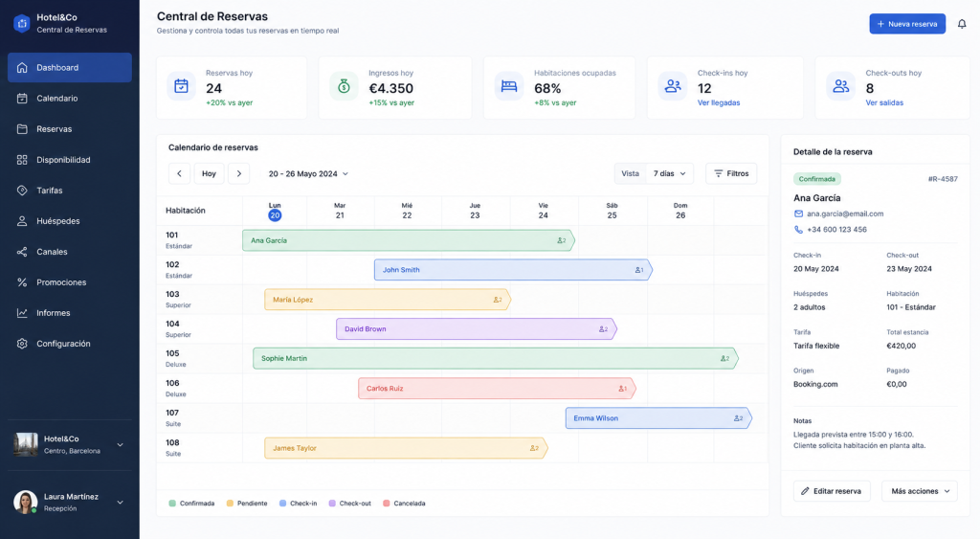This screenshot has height=539, width=980.
Task: Select the Sophie Martin reservation bar
Action: 496,358
